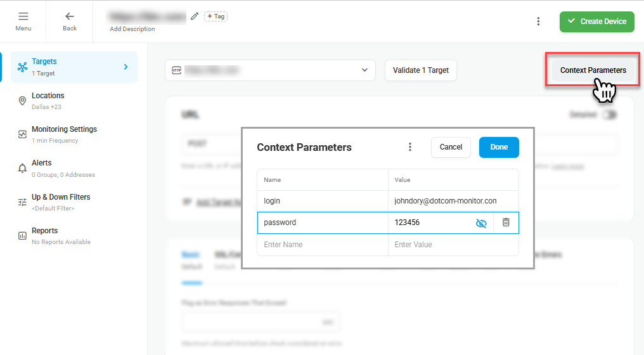The height and width of the screenshot is (355, 644).
Task: Expand the target selection dropdown
Action: (x=364, y=70)
